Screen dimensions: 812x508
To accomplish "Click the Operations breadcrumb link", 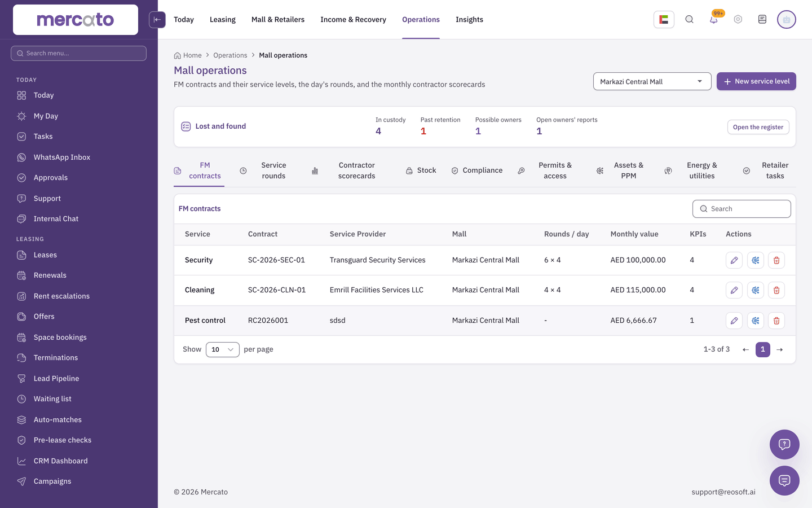I will 230,55.
